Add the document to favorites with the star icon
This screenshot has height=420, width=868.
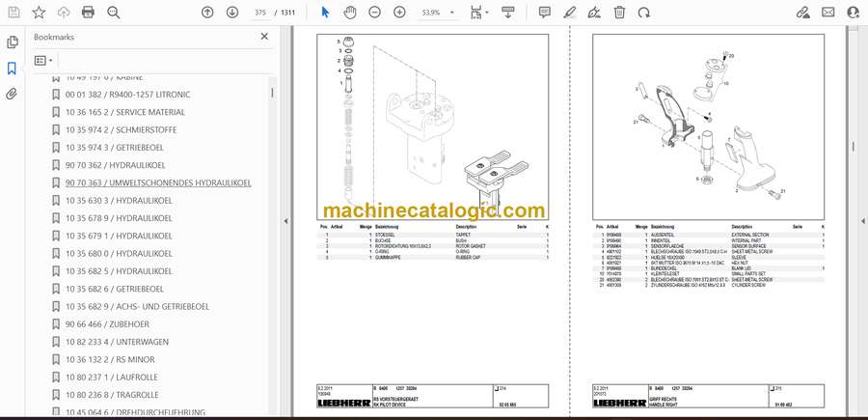39,13
